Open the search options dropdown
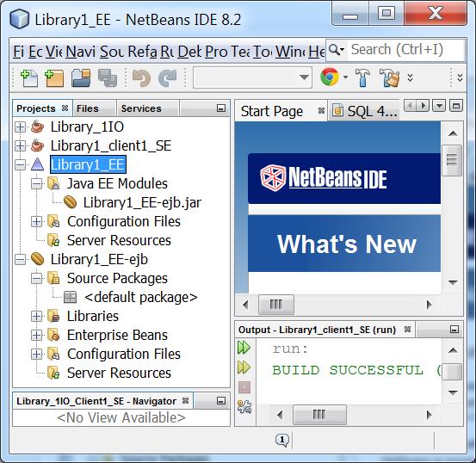 pyautogui.click(x=337, y=50)
